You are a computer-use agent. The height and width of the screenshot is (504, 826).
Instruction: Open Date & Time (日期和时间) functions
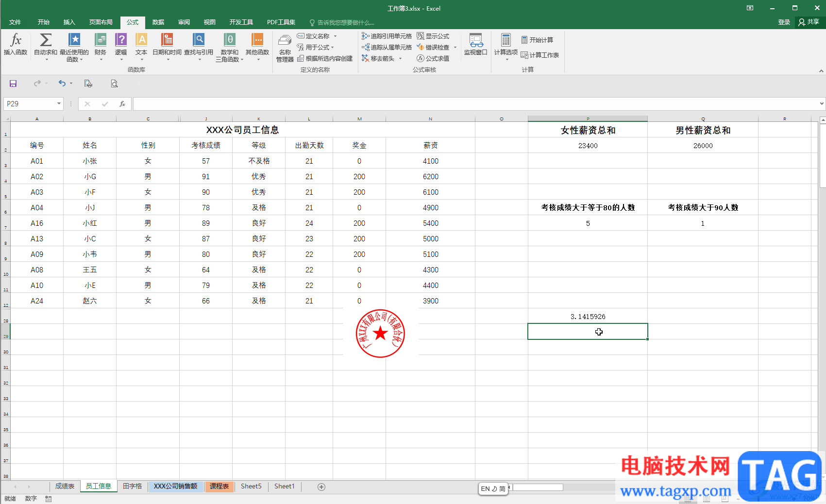point(167,47)
